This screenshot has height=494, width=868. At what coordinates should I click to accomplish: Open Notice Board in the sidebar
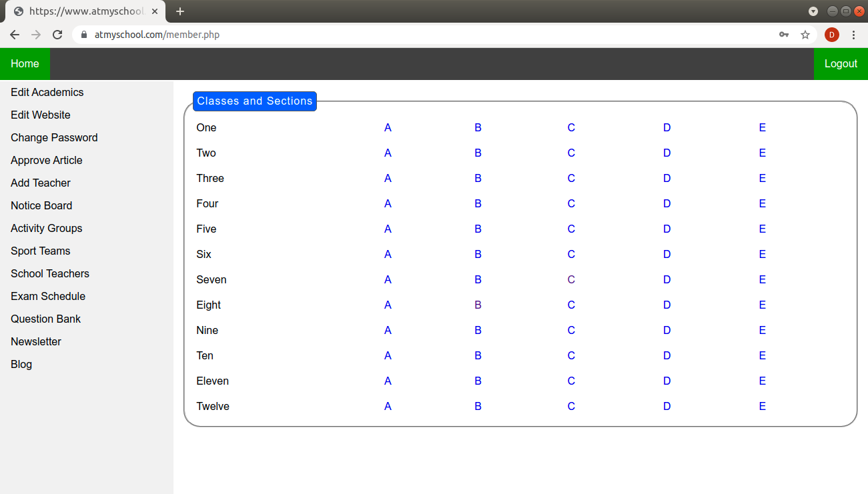pyautogui.click(x=41, y=206)
